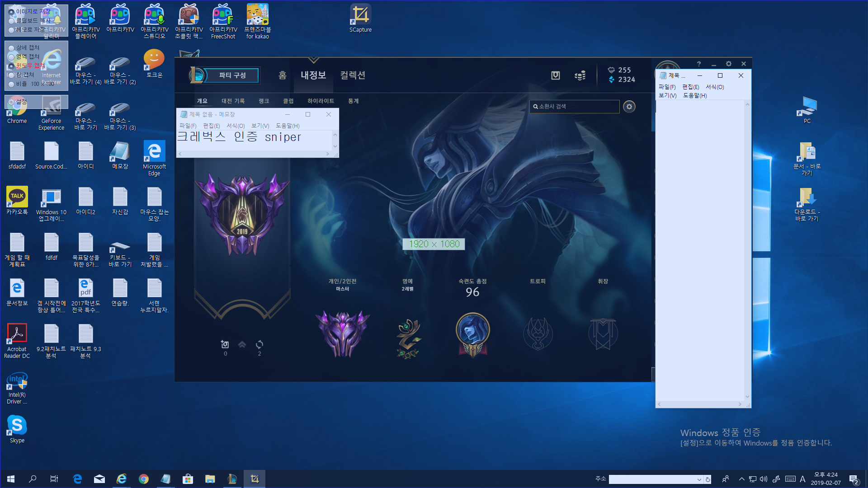The width and height of the screenshot is (868, 488).
Task: Select Acrobat Reader DC desktop icon
Action: click(x=17, y=341)
